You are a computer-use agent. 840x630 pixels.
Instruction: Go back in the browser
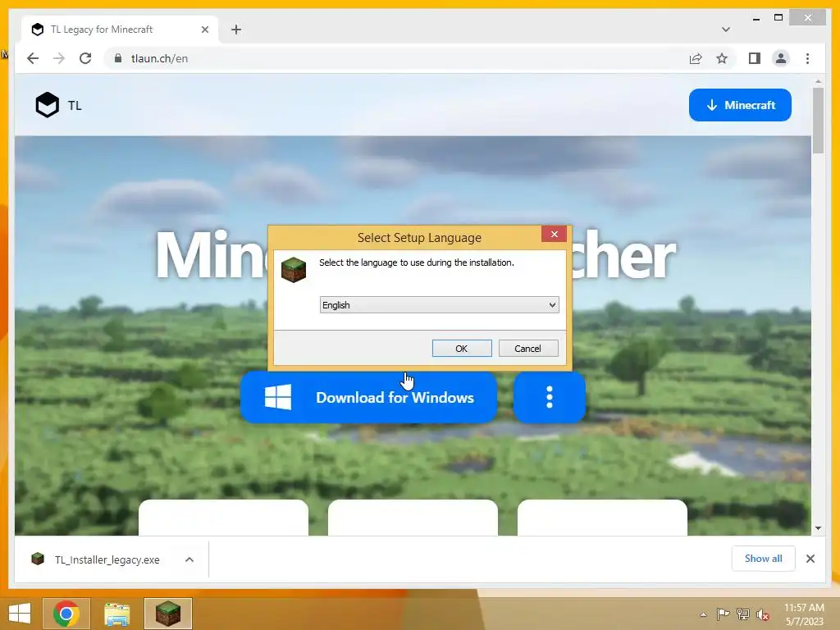(33, 58)
